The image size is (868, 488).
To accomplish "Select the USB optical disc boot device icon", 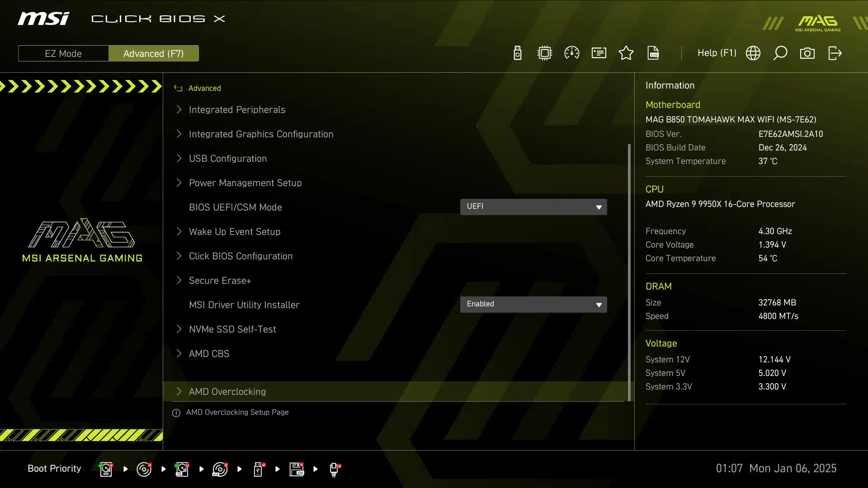I will [220, 469].
